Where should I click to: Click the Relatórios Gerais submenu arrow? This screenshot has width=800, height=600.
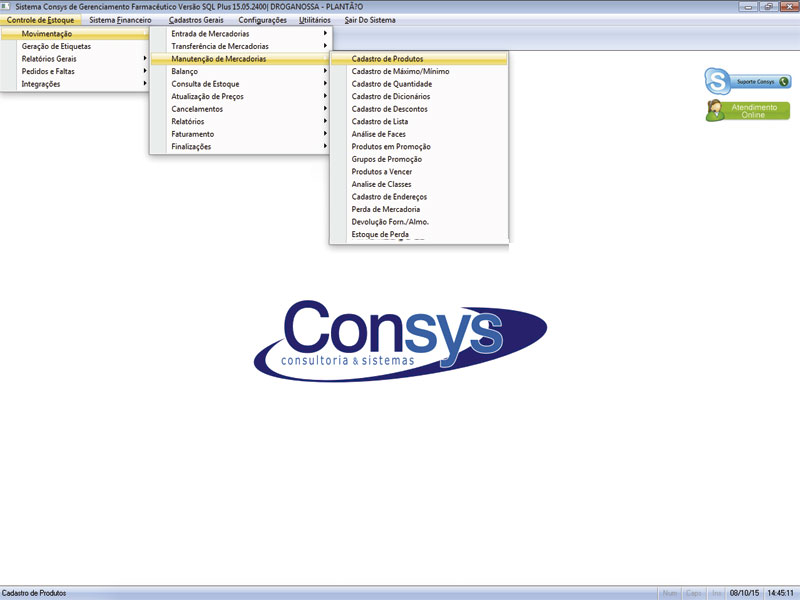coord(145,58)
